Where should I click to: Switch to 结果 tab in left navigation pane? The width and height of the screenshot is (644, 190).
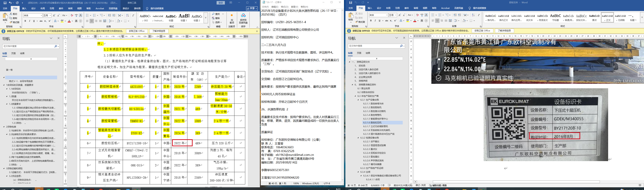pos(23,53)
